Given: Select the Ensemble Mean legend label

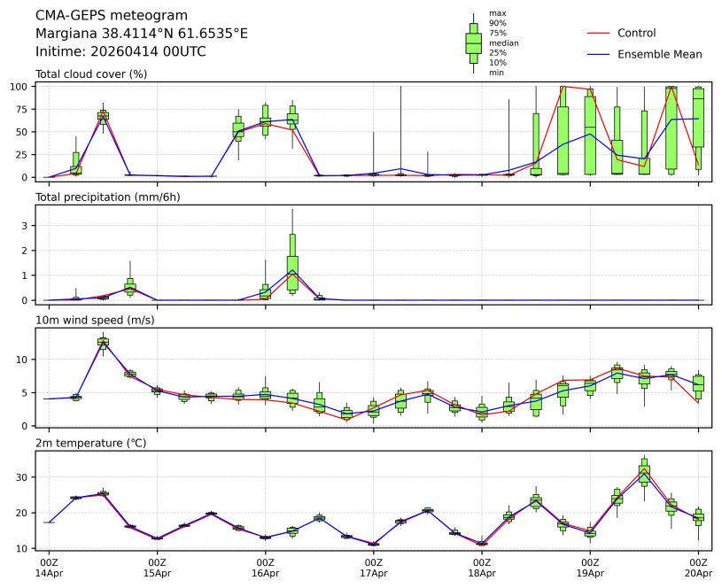Looking at the screenshot, I should [659, 54].
